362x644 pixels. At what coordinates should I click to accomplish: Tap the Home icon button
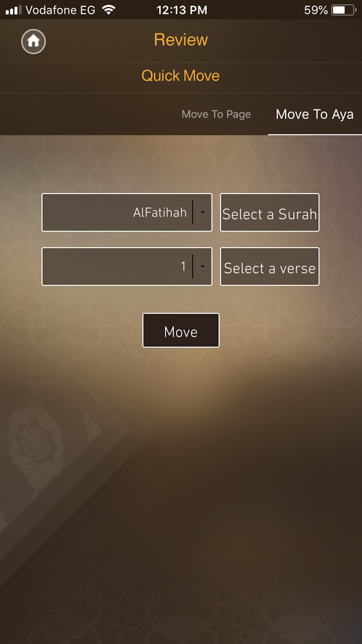point(33,41)
